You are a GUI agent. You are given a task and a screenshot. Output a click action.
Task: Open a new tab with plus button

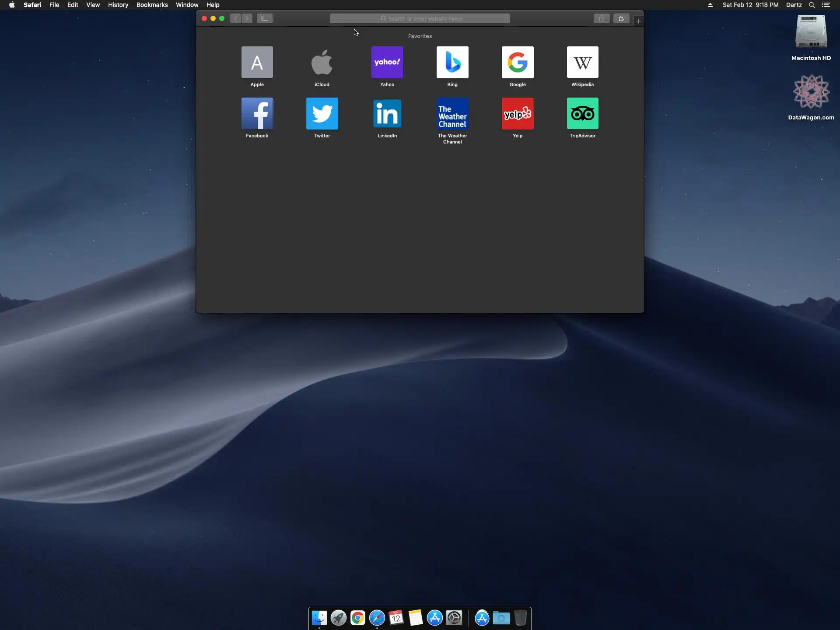(x=638, y=21)
